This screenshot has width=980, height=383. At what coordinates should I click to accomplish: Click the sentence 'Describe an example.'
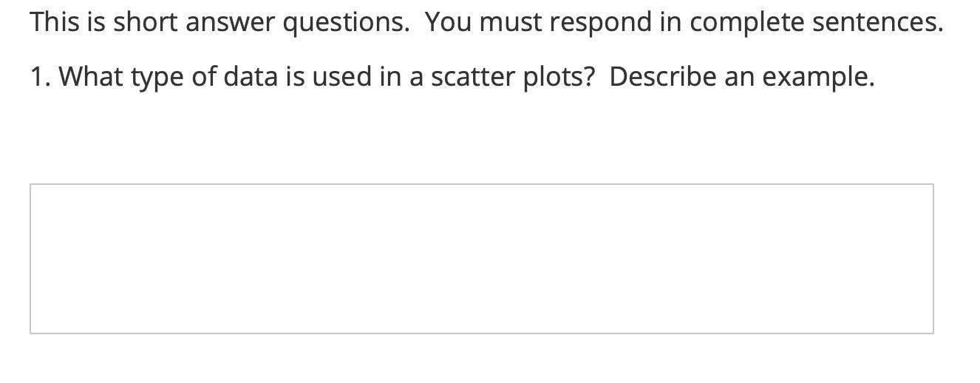(741, 76)
